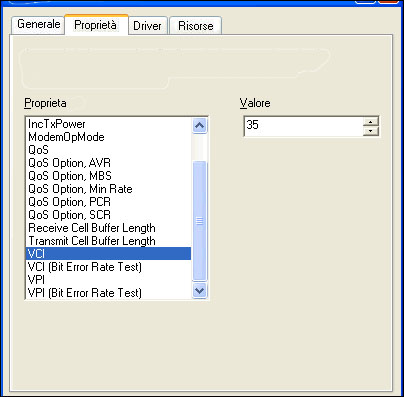404x397 pixels.
Task: Click the property list scroll down arrow
Action: point(199,290)
